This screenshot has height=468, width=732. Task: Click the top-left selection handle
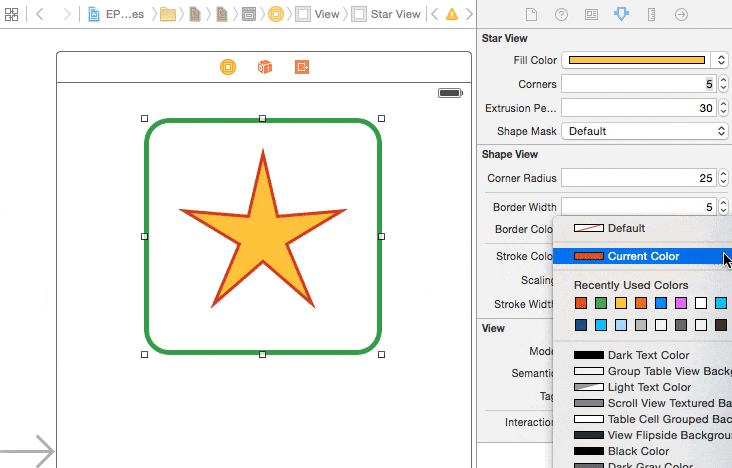point(144,119)
